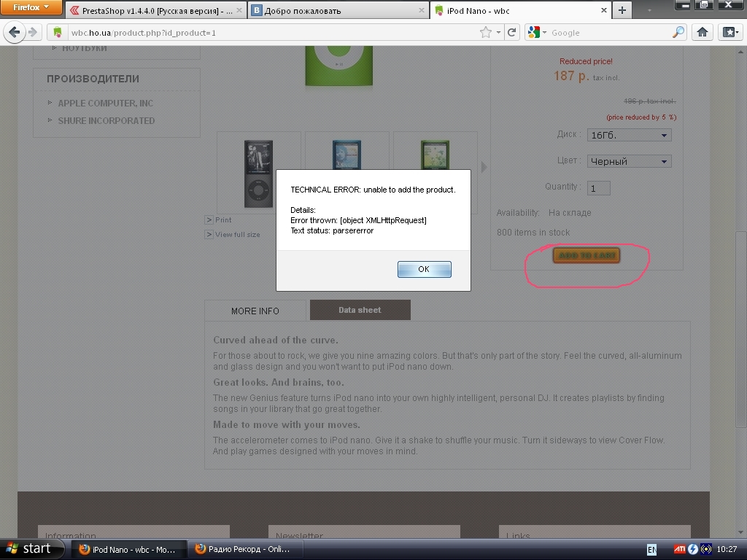747x560 pixels.
Task: Open the URL history dropdown arrow
Action: click(x=498, y=32)
